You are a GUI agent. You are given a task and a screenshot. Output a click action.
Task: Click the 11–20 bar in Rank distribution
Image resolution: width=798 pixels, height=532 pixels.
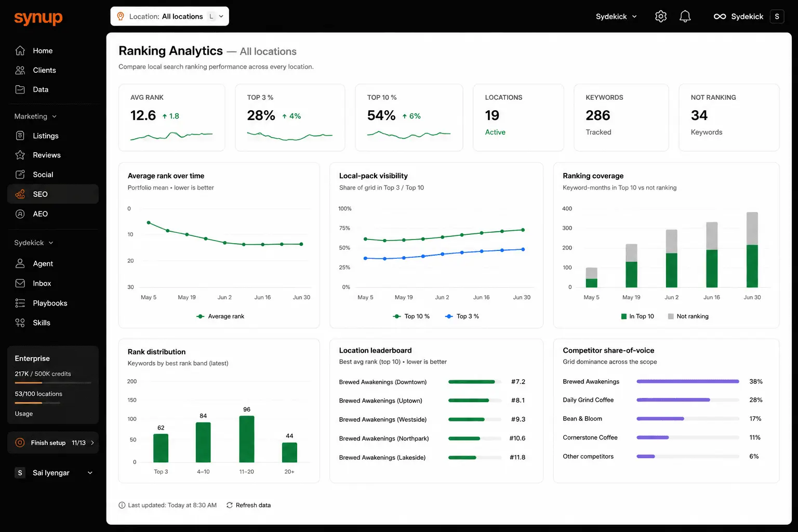(247, 439)
